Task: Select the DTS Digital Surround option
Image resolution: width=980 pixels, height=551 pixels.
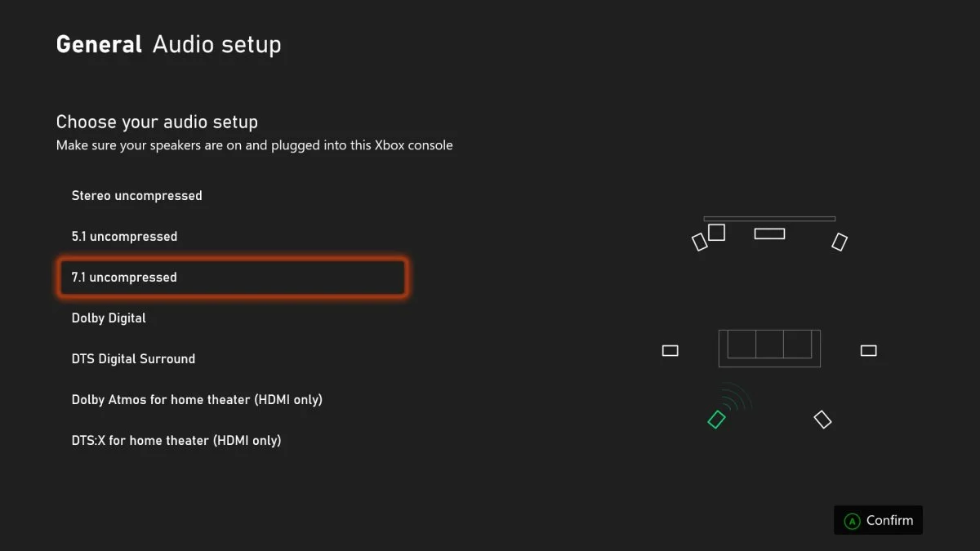Action: [x=133, y=358]
